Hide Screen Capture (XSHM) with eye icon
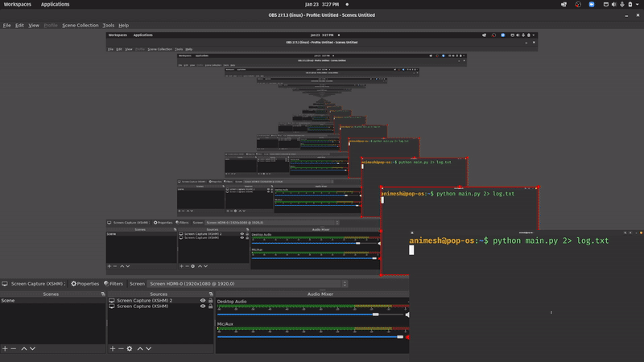Image resolution: width=644 pixels, height=362 pixels. click(203, 306)
